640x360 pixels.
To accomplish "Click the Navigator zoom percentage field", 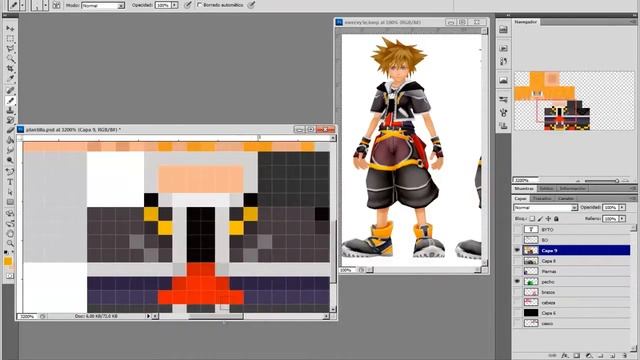I will click(525, 180).
